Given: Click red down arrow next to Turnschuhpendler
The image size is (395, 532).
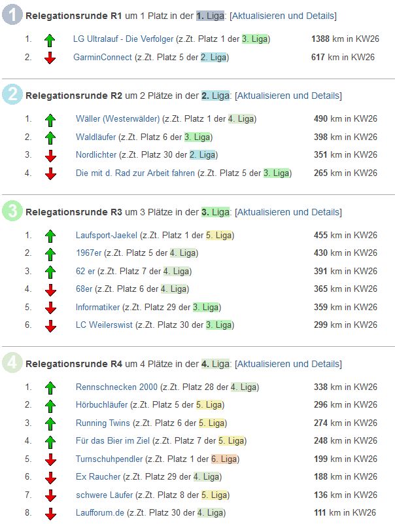Looking at the screenshot, I should (50, 459).
